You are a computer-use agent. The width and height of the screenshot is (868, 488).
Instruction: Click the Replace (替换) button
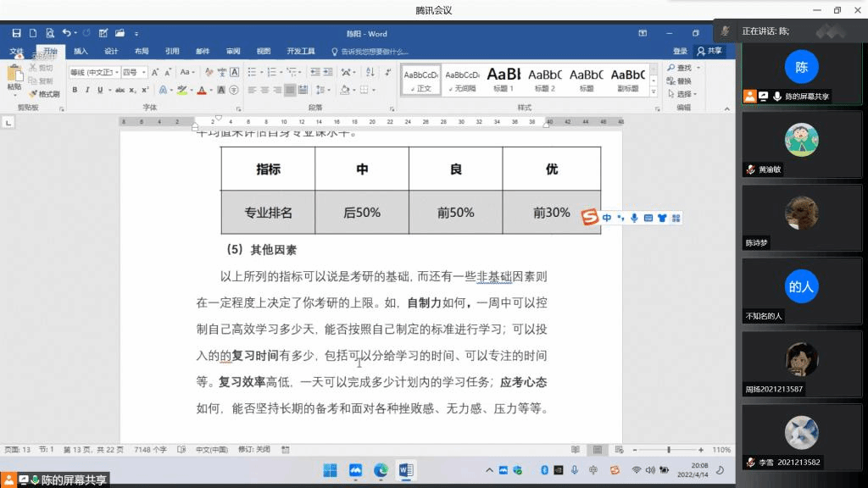coord(680,81)
